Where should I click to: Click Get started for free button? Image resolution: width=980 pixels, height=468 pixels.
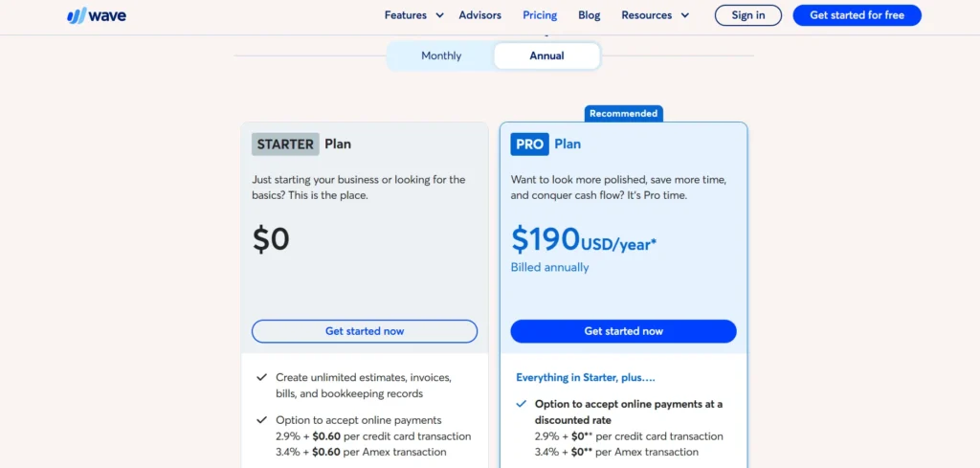click(x=857, y=15)
